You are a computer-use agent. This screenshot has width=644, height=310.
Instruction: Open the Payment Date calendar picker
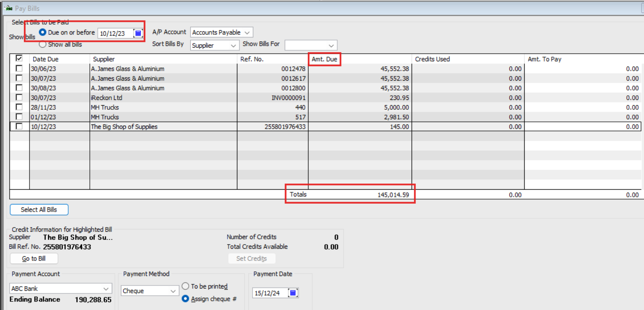pos(293,293)
